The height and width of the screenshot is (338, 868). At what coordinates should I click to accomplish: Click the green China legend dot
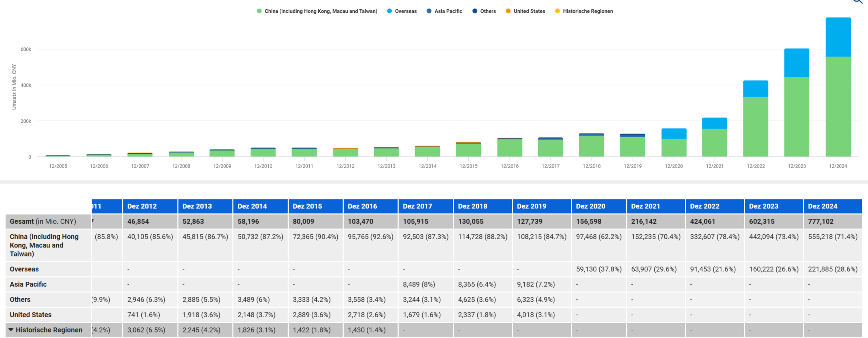coord(259,11)
